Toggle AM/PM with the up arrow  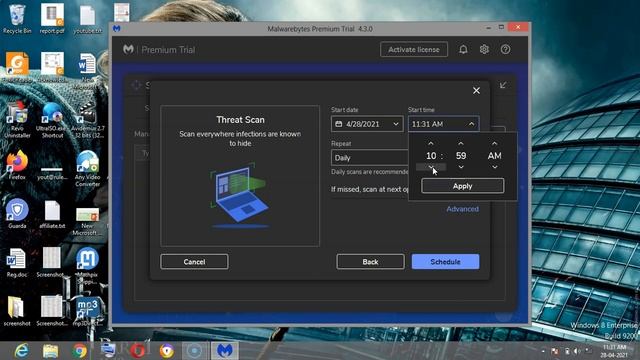[x=494, y=144]
